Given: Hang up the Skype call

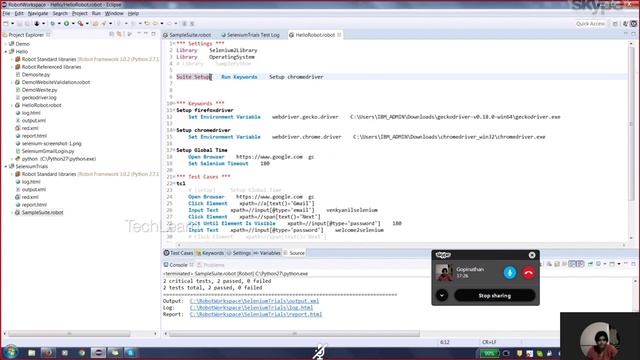Looking at the screenshot, I should (529, 273).
